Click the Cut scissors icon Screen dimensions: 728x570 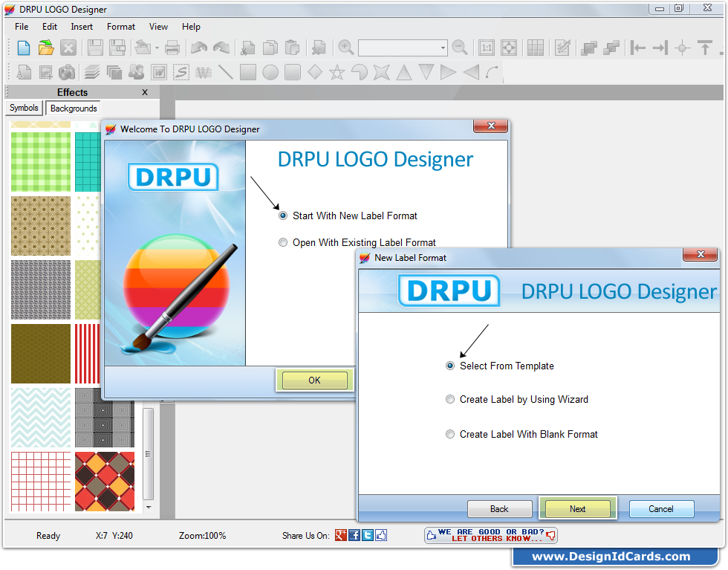(x=248, y=48)
